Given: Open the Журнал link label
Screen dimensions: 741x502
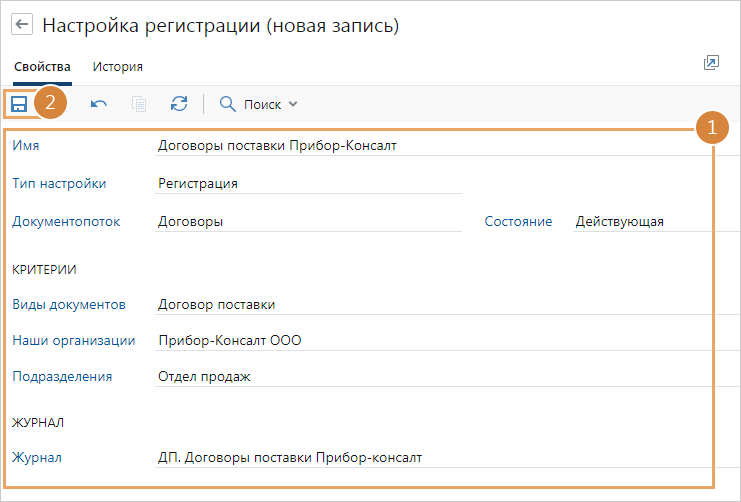Looking at the screenshot, I should pyautogui.click(x=37, y=457).
